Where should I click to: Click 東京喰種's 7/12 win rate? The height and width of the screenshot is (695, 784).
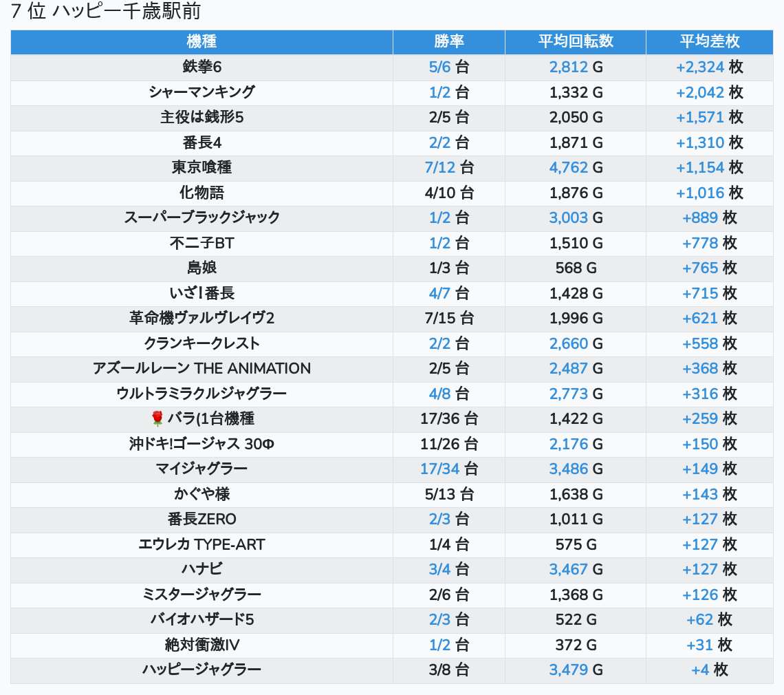pyautogui.click(x=441, y=167)
